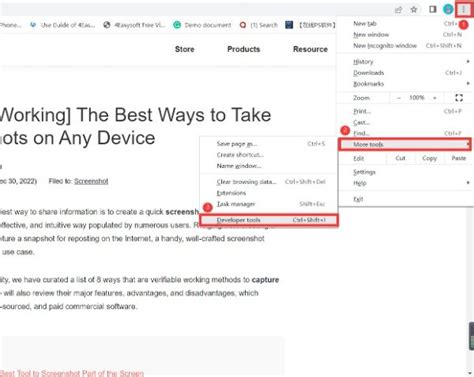
Task: Click Copy in the Edit row
Action: [429, 158]
